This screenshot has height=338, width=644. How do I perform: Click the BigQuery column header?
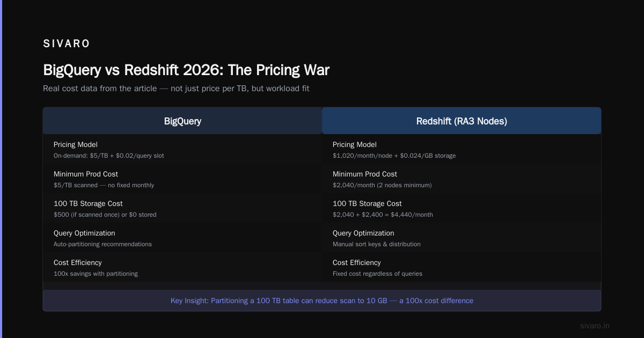tap(182, 121)
